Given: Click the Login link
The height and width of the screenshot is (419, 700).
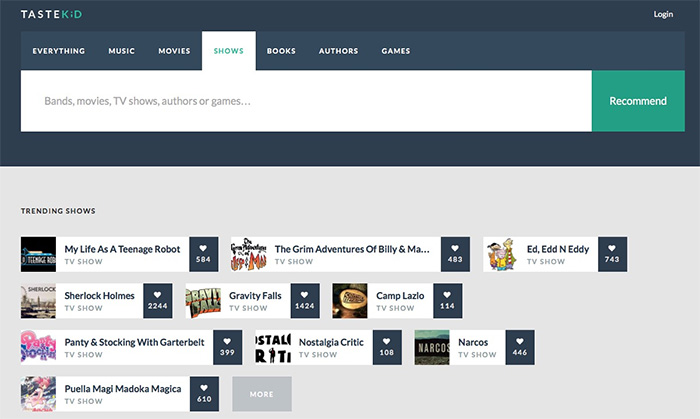Looking at the screenshot, I should [x=663, y=14].
